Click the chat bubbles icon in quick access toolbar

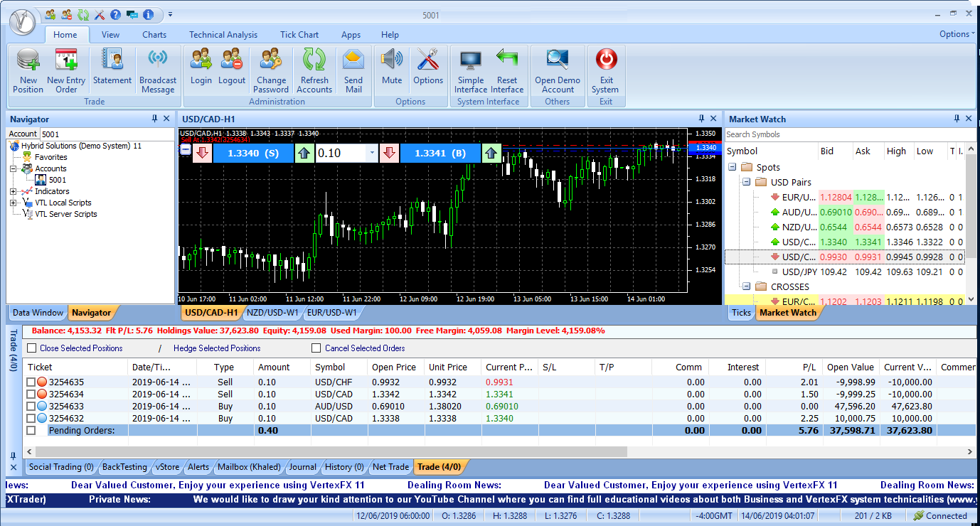[132, 14]
